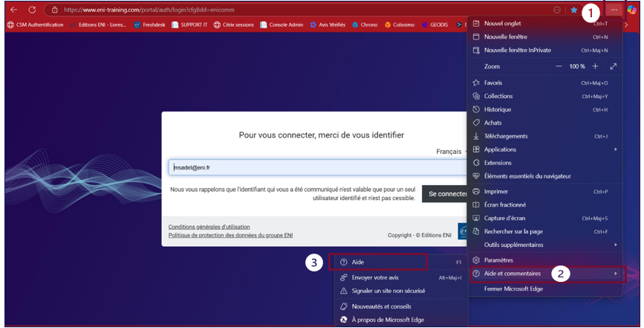The width and height of the screenshot is (644, 328).
Task: Click the email identifier input field
Action: (317, 167)
